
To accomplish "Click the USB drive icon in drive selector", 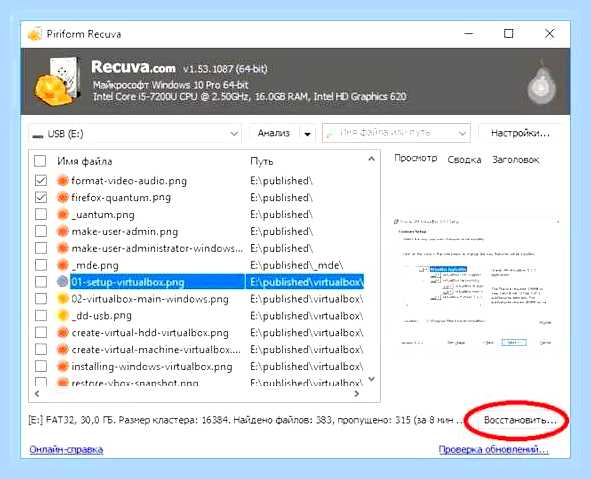I will [x=38, y=135].
